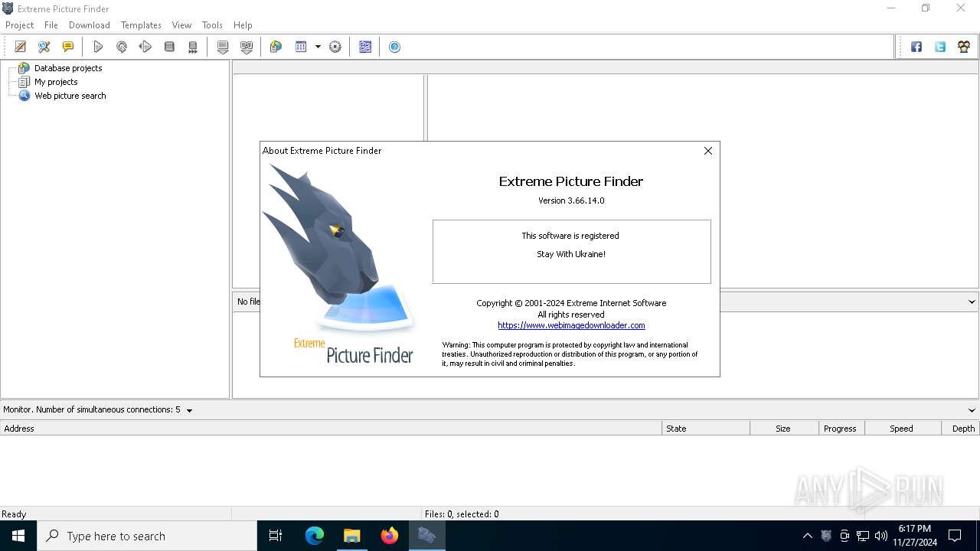Open simultaneous connections dropdown arrow

[189, 410]
